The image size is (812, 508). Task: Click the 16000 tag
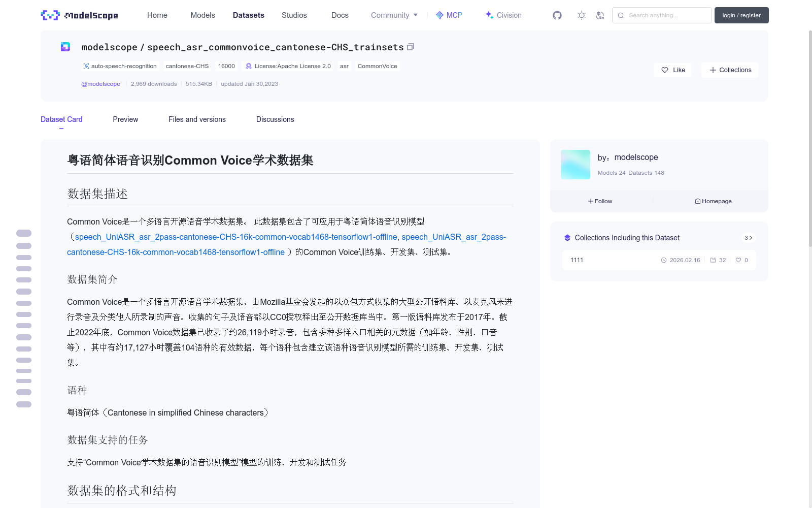[226, 66]
